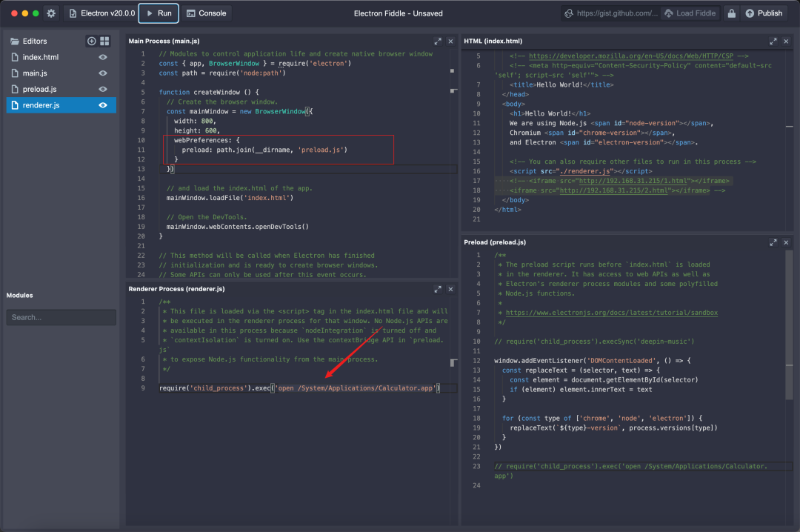The image size is (800, 532).
Task: Click the mainWindow.loadFile('index.html') line
Action: pyautogui.click(x=230, y=198)
